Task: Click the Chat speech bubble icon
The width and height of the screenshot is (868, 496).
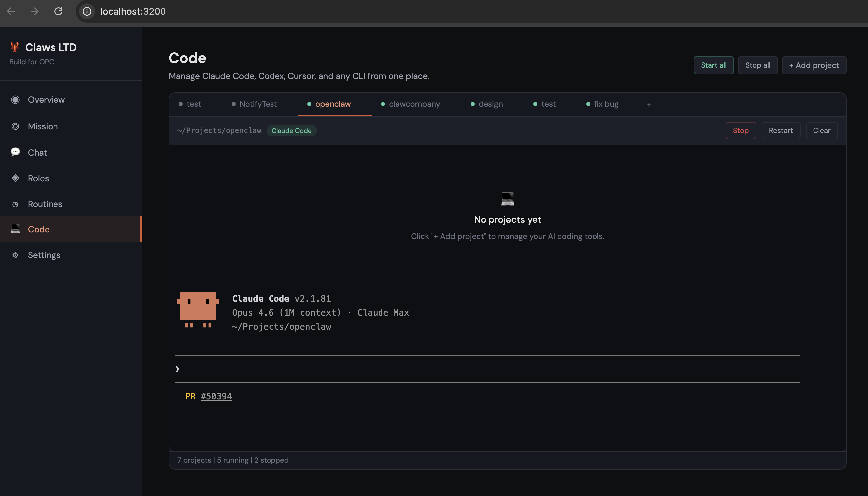Action: pos(15,152)
